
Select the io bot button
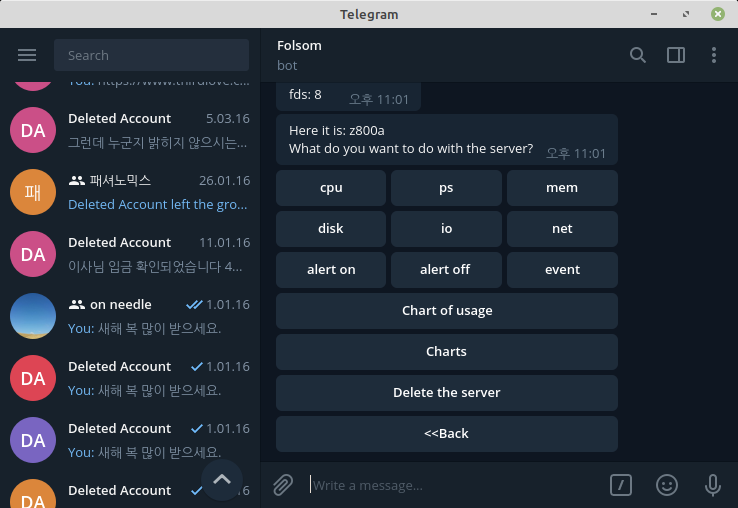(x=446, y=229)
